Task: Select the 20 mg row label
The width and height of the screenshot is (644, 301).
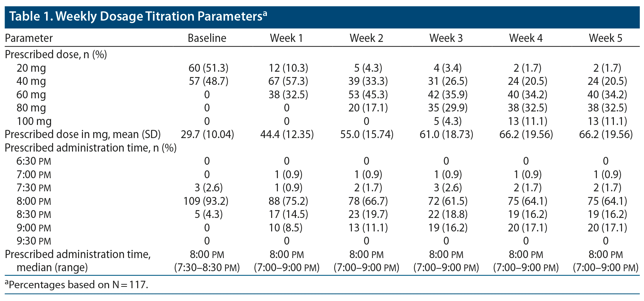Action: tap(31, 68)
